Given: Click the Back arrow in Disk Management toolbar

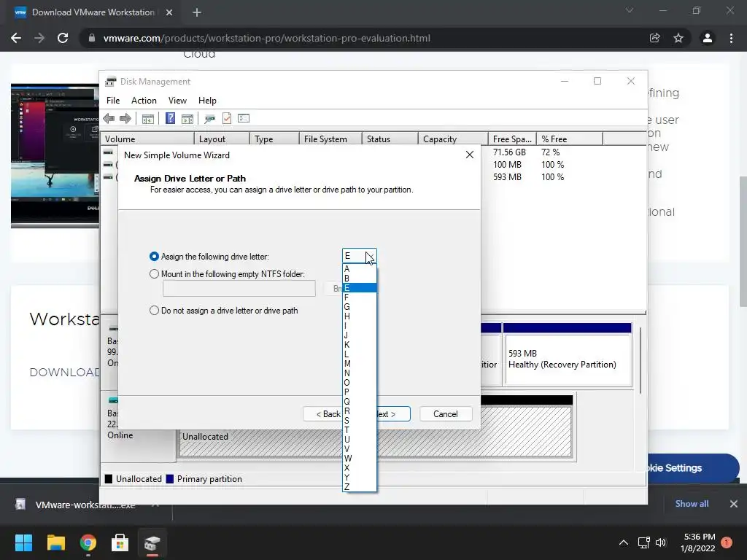Looking at the screenshot, I should 109,119.
